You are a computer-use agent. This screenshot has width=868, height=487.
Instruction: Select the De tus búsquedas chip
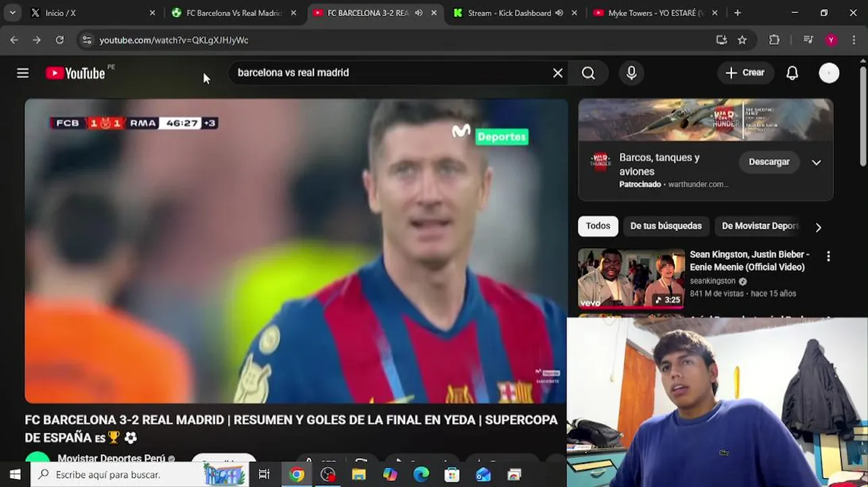point(666,226)
